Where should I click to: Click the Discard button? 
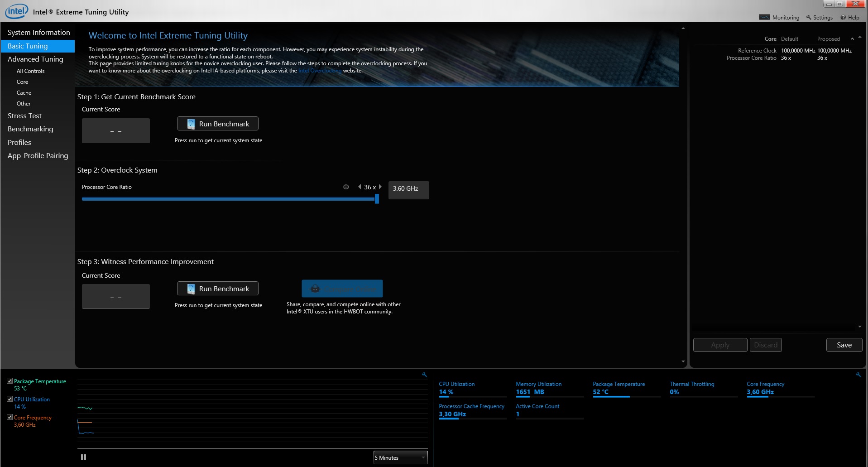(x=766, y=345)
